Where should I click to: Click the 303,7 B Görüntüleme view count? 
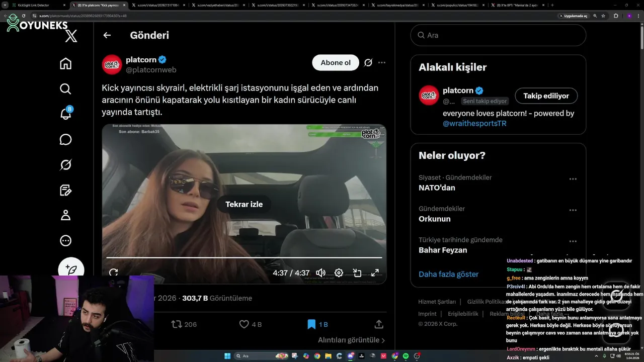click(217, 298)
